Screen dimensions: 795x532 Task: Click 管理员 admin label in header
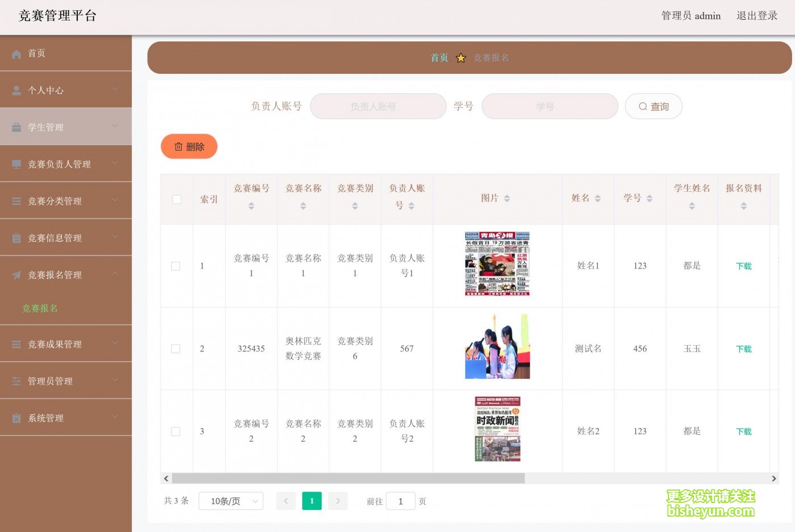coord(691,16)
